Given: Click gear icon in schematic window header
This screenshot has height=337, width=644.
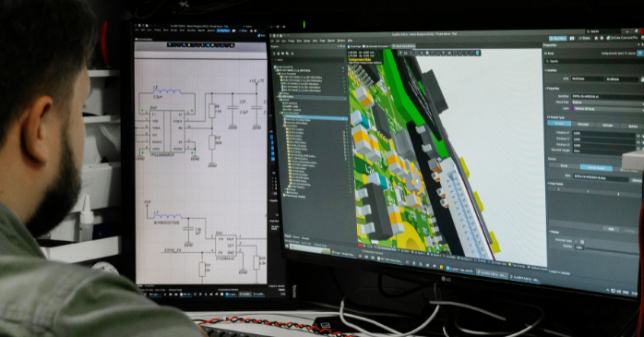Looking at the screenshot, I should tap(255, 30).
